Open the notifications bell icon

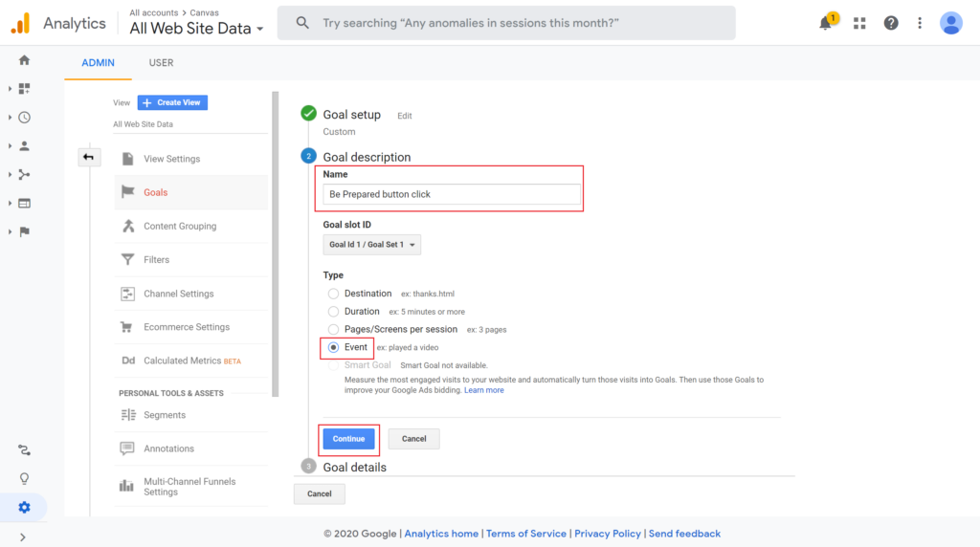[x=826, y=23]
